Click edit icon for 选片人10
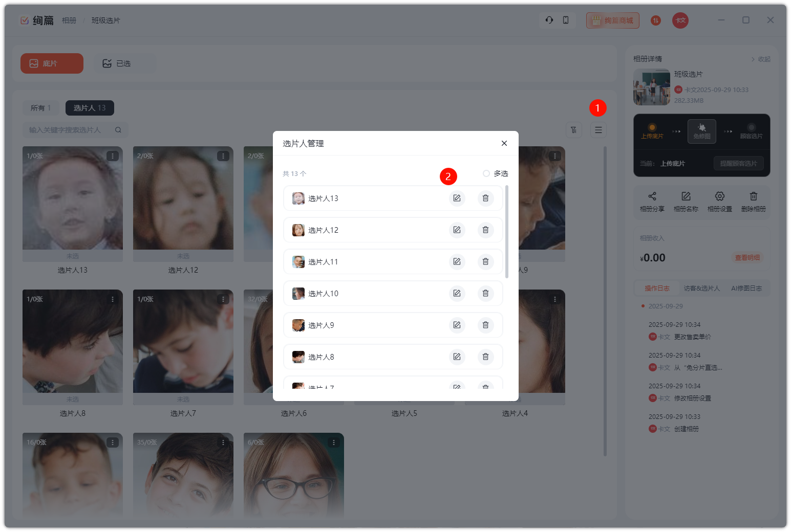 [x=457, y=293]
